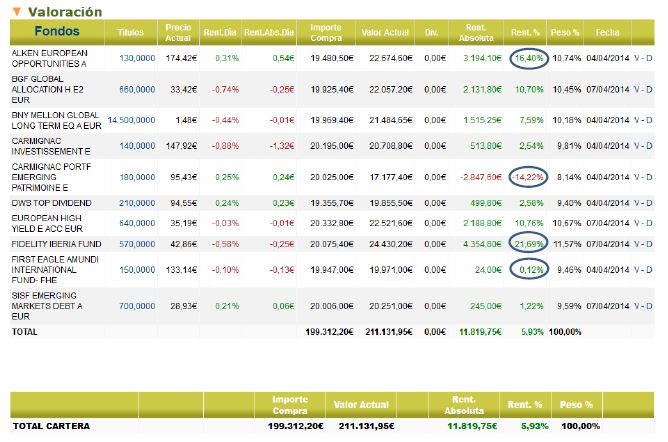668x442 pixels.
Task: Click the Div. column header
Action: 431,32
